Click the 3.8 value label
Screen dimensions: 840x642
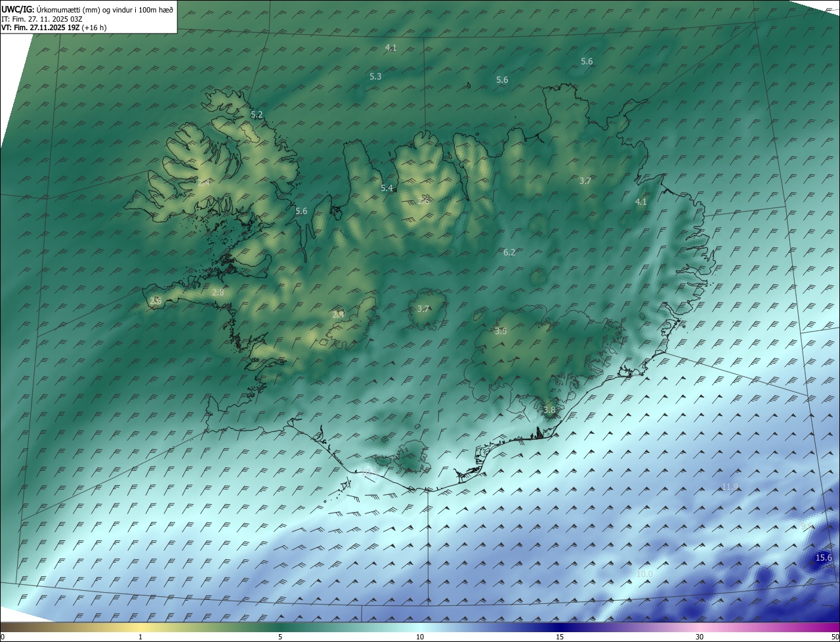click(x=549, y=410)
